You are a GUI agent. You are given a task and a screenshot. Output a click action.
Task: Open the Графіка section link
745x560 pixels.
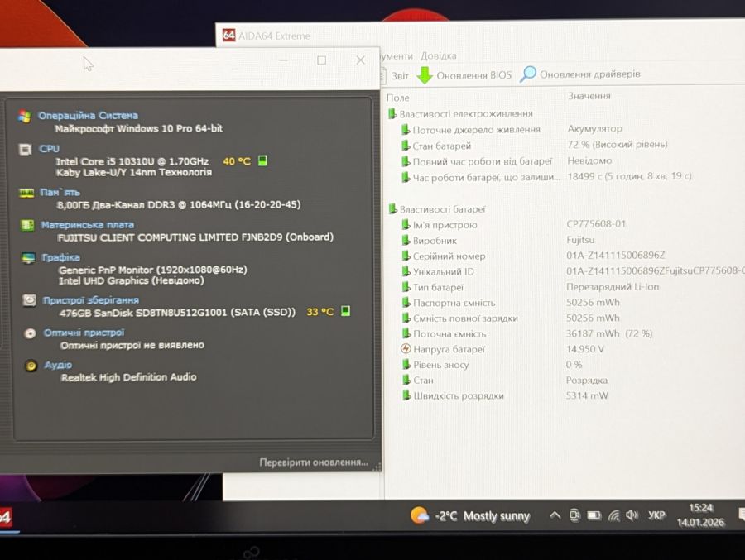tap(60, 257)
